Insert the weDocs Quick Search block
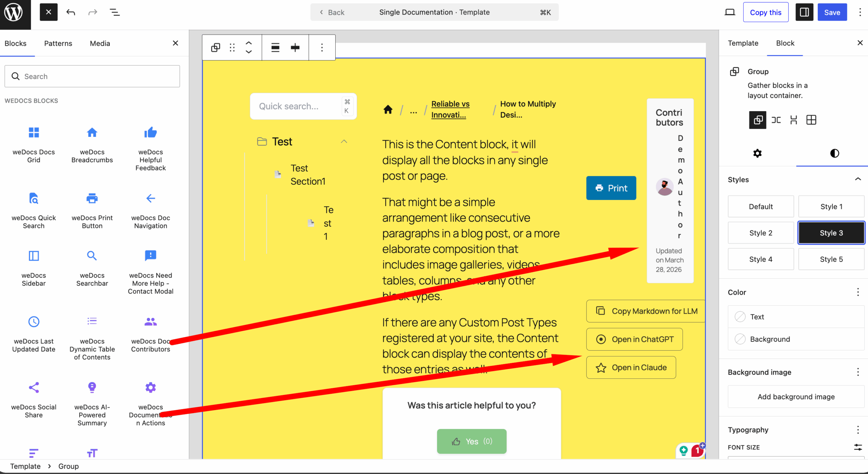The height and width of the screenshot is (474, 868). tap(34, 211)
